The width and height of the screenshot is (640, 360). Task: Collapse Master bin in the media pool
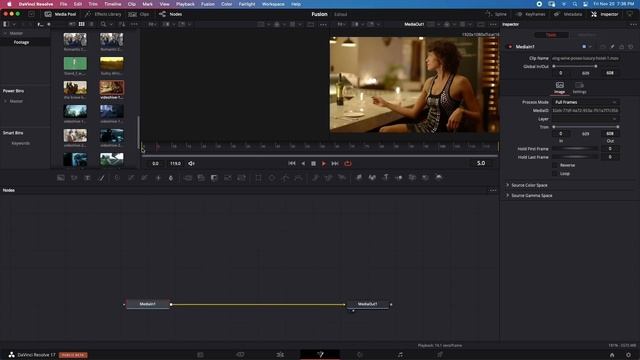tap(5, 33)
